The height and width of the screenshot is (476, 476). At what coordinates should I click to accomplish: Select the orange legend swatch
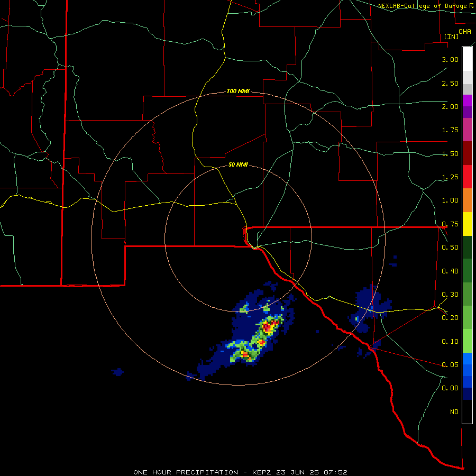[467, 200]
